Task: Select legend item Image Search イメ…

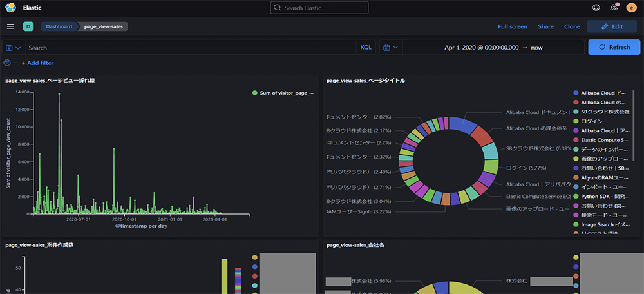Action: (x=600, y=225)
